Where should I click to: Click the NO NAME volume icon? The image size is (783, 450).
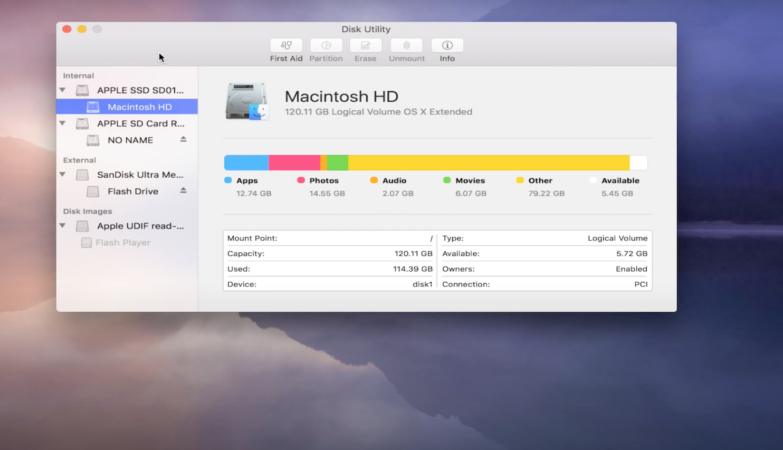point(93,140)
